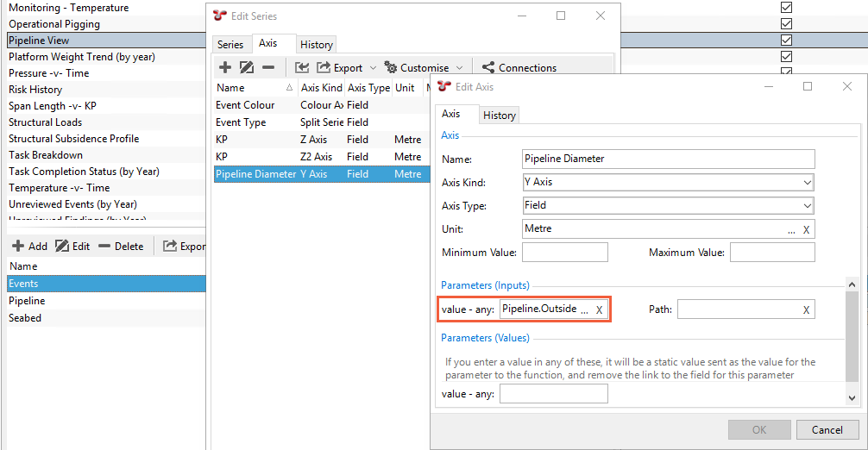Switch to History tab in Edit Axis
The image size is (868, 450).
pyautogui.click(x=499, y=115)
